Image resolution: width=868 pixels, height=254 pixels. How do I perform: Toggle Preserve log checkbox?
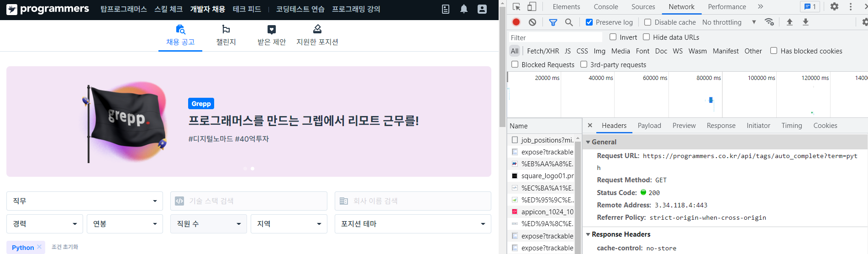[x=589, y=22]
